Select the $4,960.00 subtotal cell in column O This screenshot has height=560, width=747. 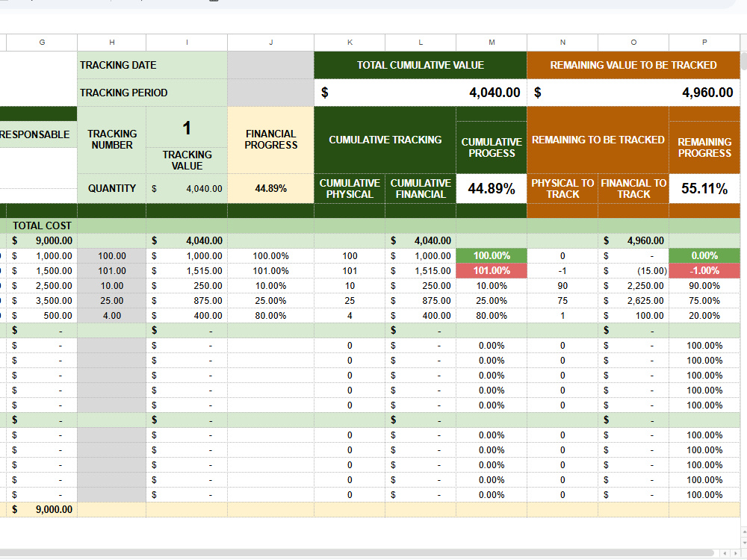pos(633,241)
